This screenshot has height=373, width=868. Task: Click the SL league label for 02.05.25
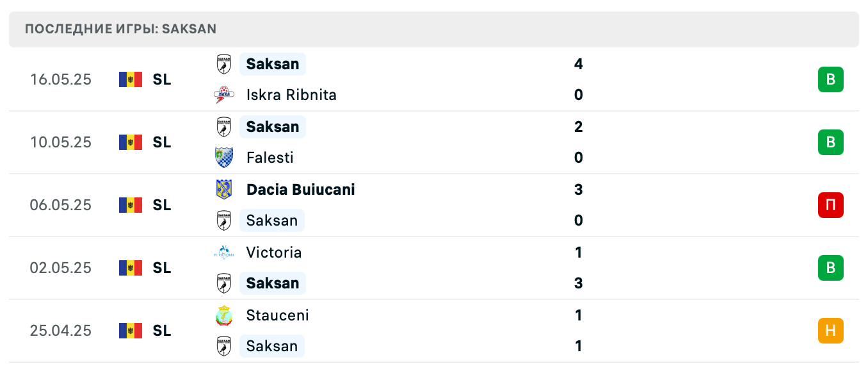(162, 268)
